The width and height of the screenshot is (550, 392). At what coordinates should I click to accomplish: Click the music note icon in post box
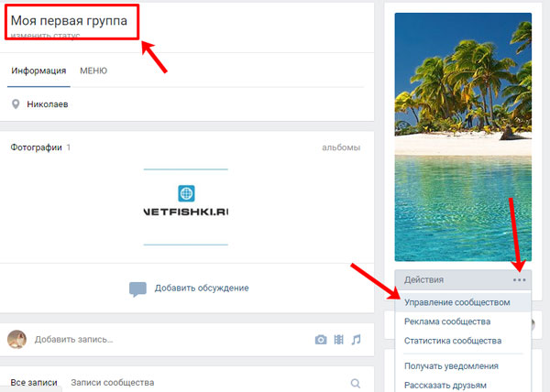click(356, 340)
